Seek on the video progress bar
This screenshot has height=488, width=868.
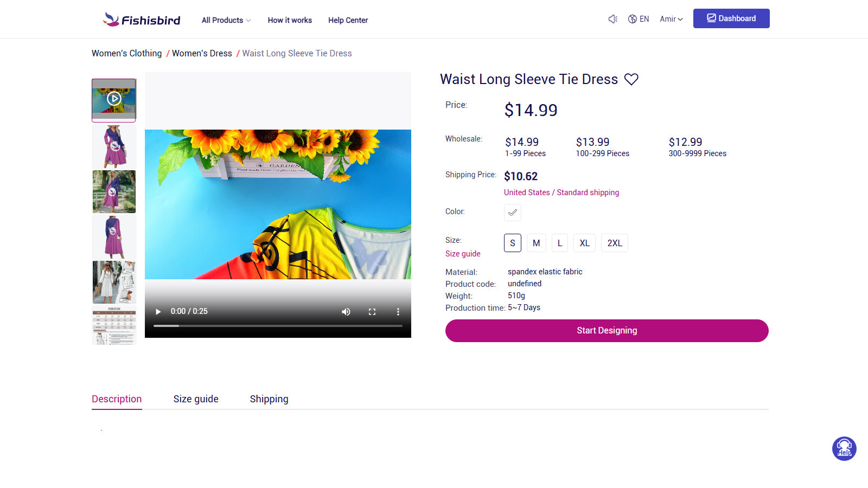point(278,326)
